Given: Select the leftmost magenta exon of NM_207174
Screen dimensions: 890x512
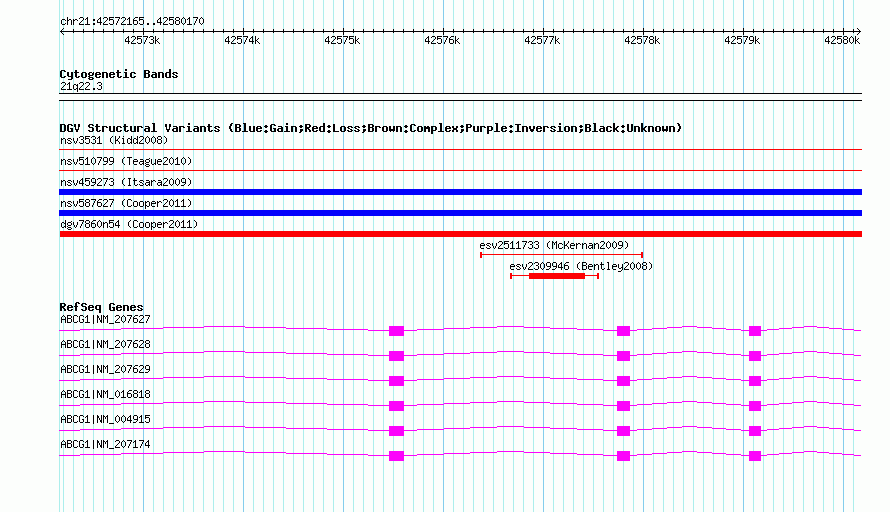Looking at the screenshot, I should [396, 456].
